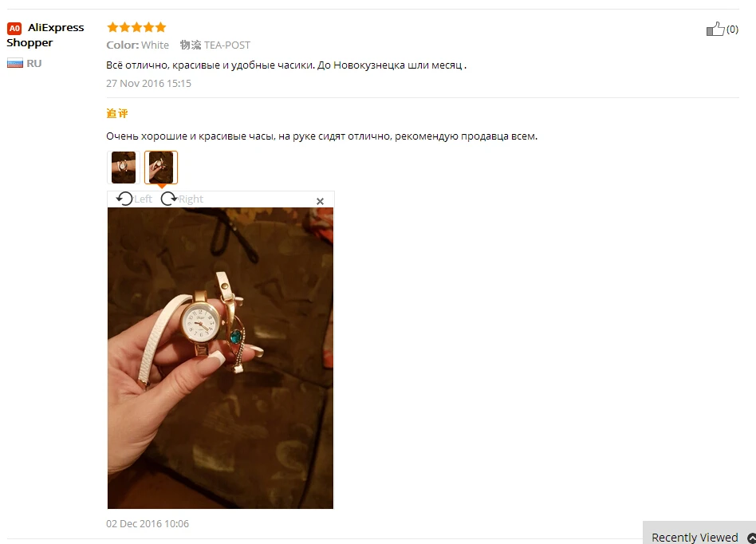
Task: Expand the Recently Viewed panel
Action: 699,534
